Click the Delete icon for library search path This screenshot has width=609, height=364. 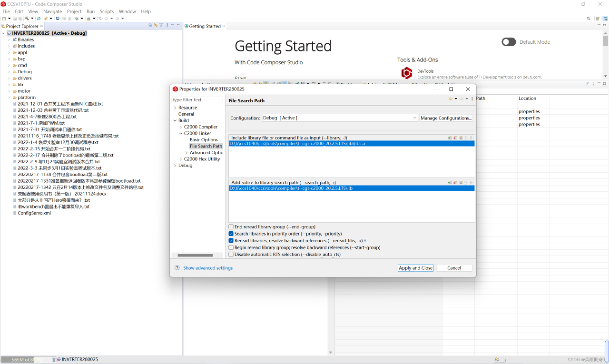point(455,183)
